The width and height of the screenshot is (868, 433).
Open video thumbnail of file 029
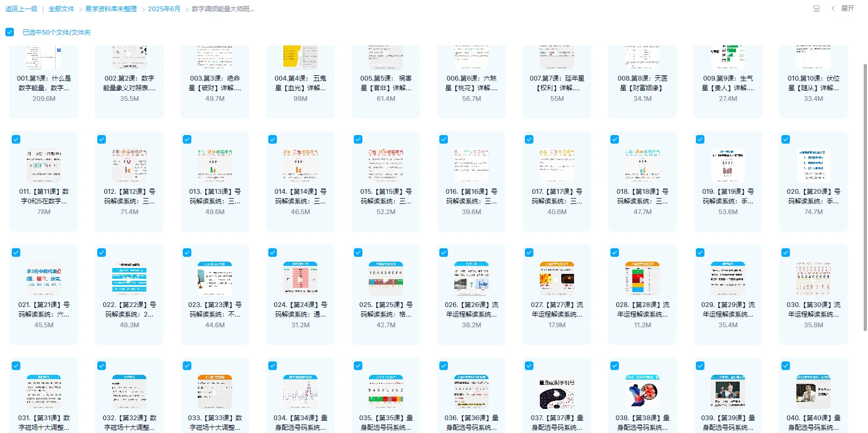728,279
